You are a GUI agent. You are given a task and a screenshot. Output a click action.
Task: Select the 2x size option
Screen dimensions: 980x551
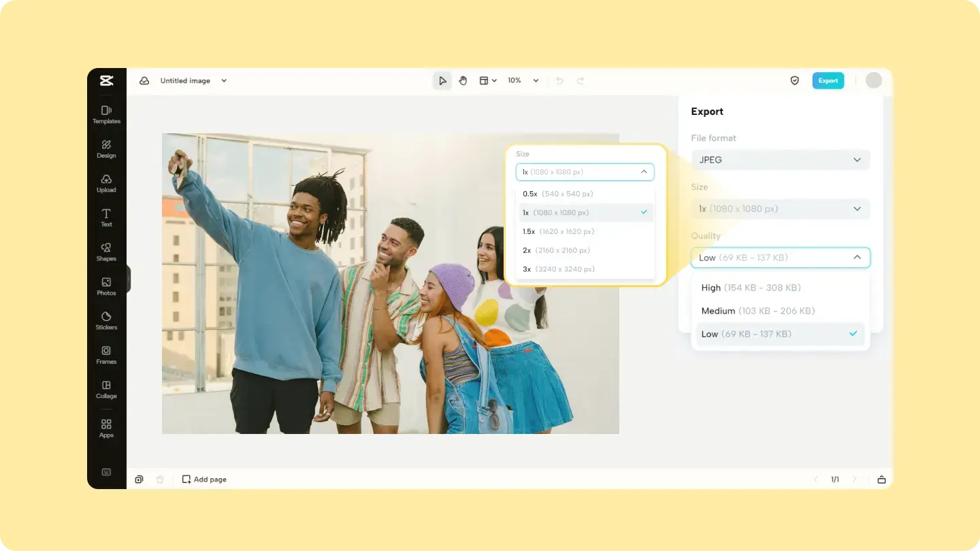tap(585, 250)
